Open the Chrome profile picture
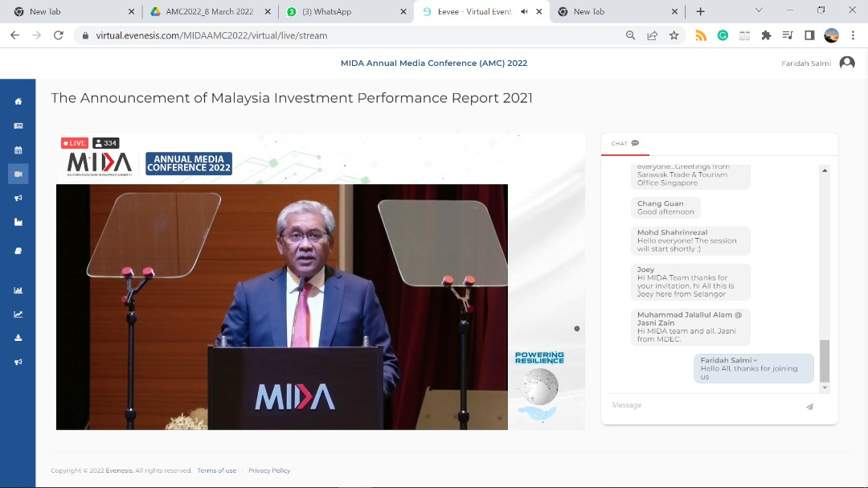 (x=832, y=35)
